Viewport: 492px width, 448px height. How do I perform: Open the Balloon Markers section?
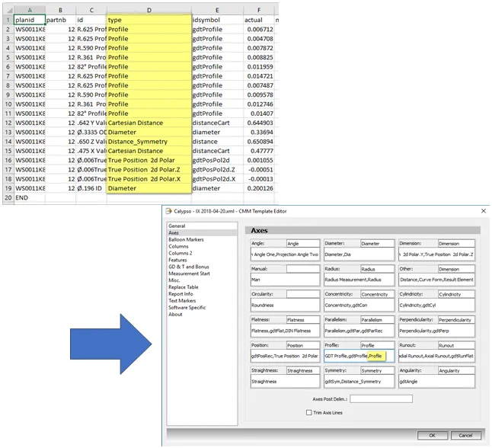[185, 239]
